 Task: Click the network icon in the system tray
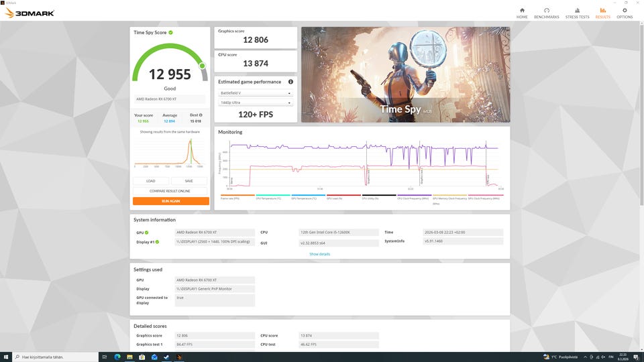[x=597, y=357]
